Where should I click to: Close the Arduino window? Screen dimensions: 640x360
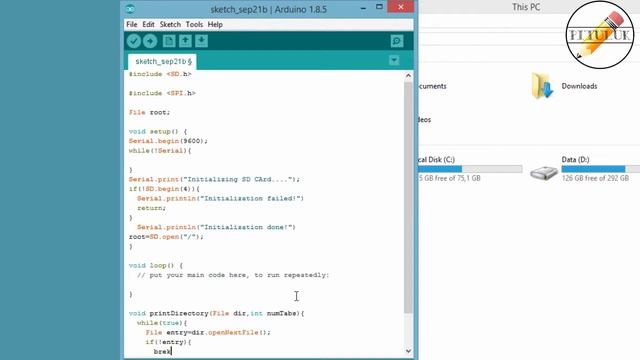[x=400, y=7]
